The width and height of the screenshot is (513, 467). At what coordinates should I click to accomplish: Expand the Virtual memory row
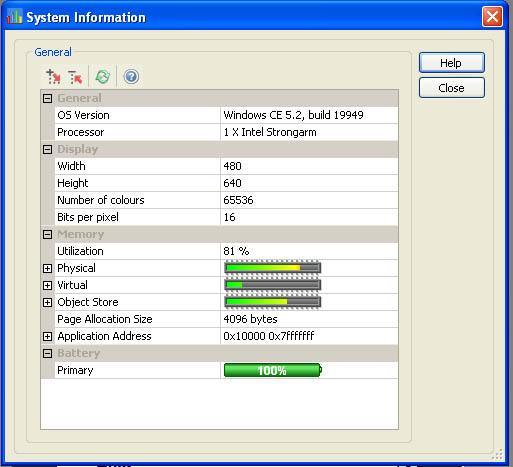pos(47,285)
